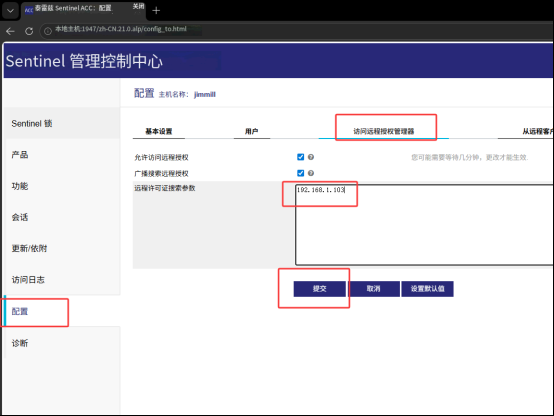Click help icon next to 广播搜索远程授权

(311, 173)
